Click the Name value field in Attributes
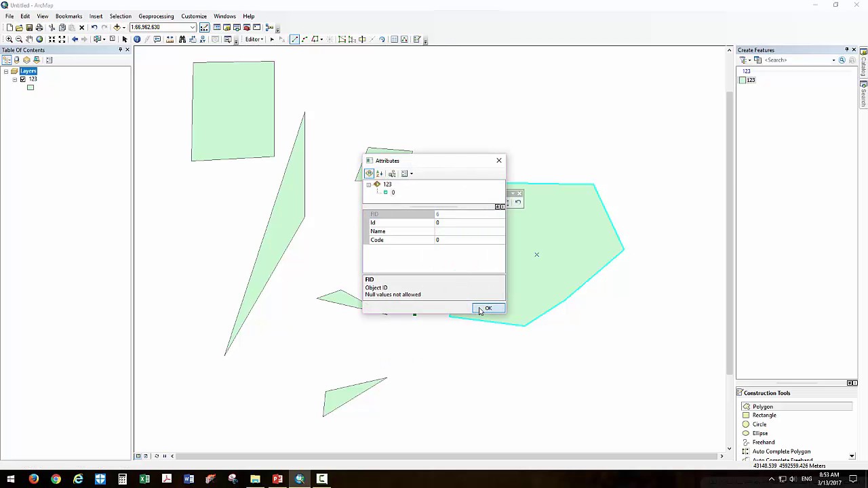This screenshot has height=488, width=868. click(470, 231)
